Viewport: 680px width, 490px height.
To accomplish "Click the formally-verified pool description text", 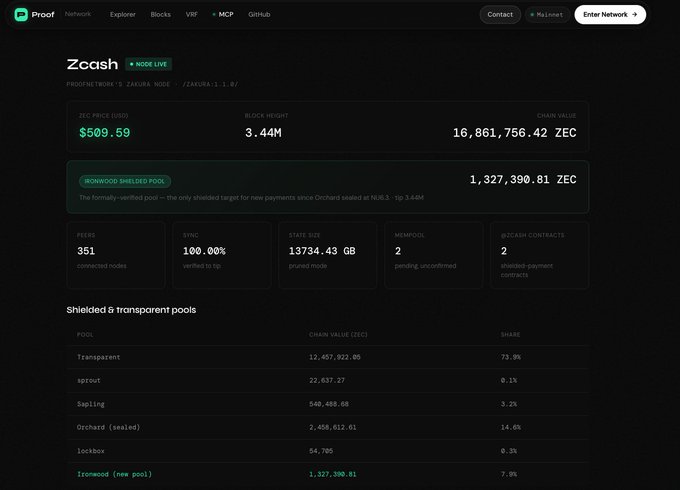I will [x=252, y=198].
